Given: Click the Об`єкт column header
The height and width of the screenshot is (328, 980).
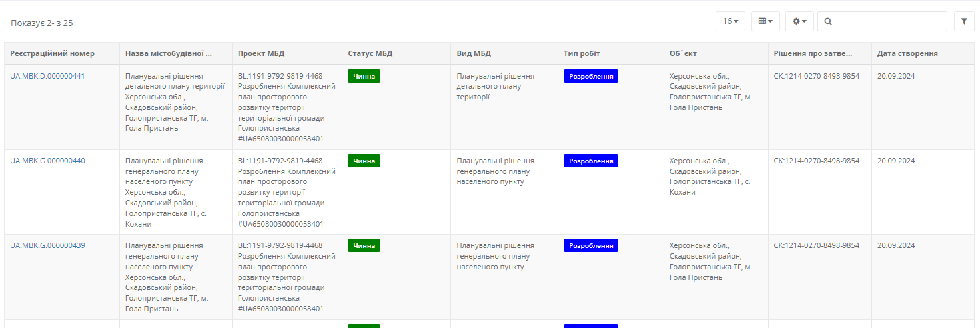Looking at the screenshot, I should (x=683, y=53).
